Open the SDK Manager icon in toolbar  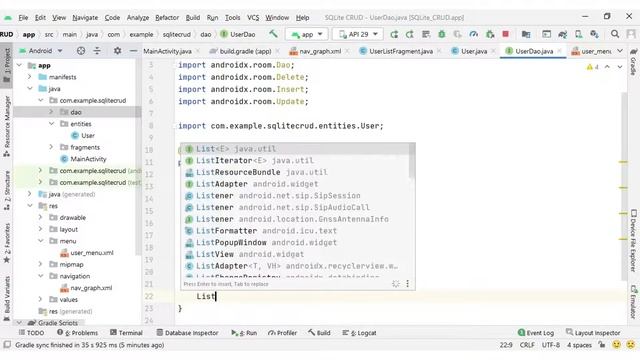(x=594, y=34)
